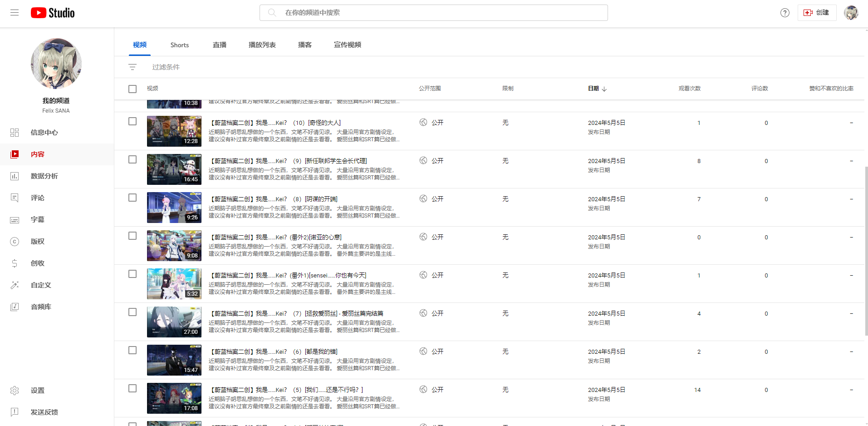Click the 评论数 column header
The height and width of the screenshot is (426, 868).
(x=760, y=89)
